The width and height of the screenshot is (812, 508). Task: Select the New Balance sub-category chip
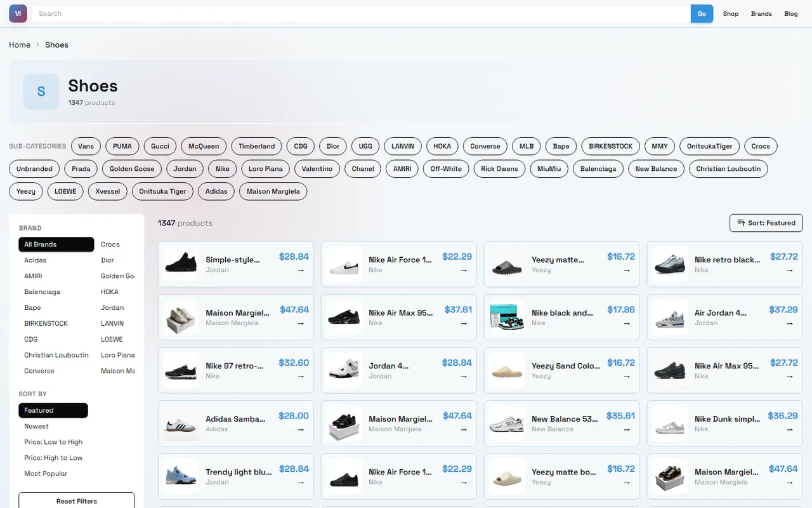[656, 169]
